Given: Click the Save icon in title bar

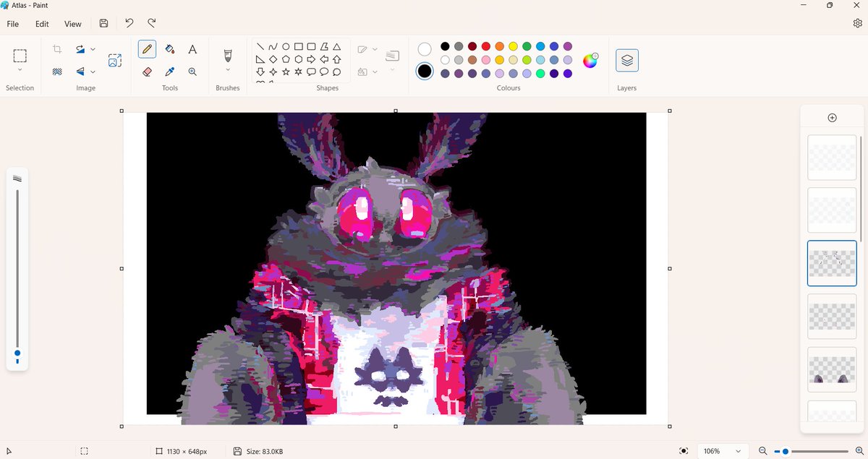Looking at the screenshot, I should (x=104, y=24).
